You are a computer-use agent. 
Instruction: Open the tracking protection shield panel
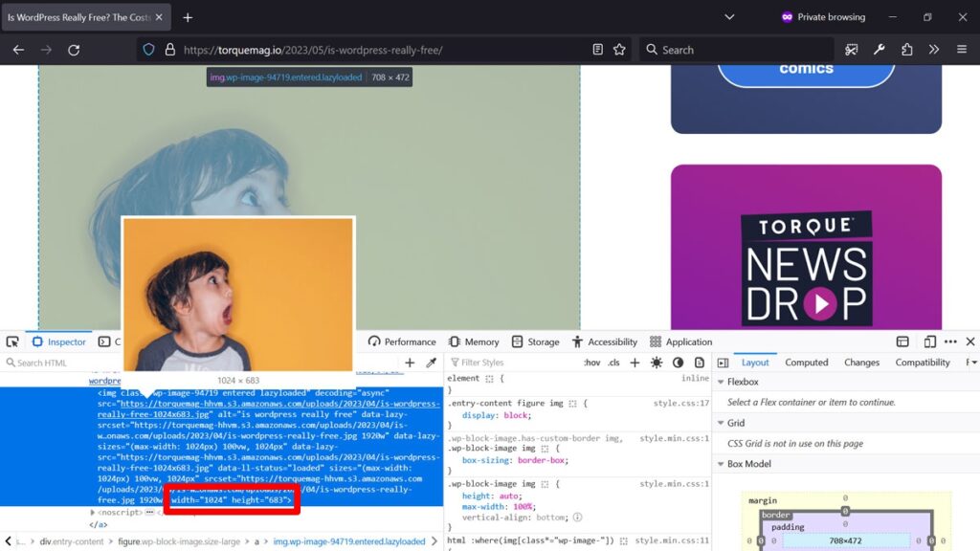click(x=148, y=49)
